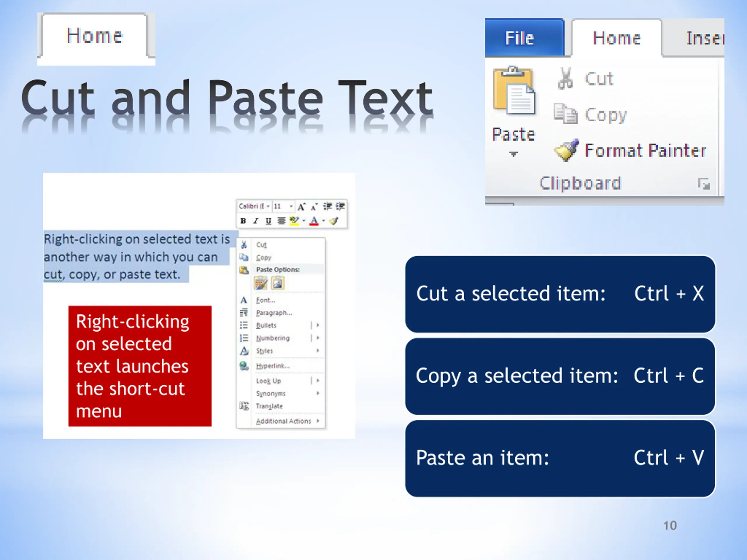Screen dimensions: 747x560
Task: Open the dropdown arrow under the ribbon Paste label
Action: point(513,154)
